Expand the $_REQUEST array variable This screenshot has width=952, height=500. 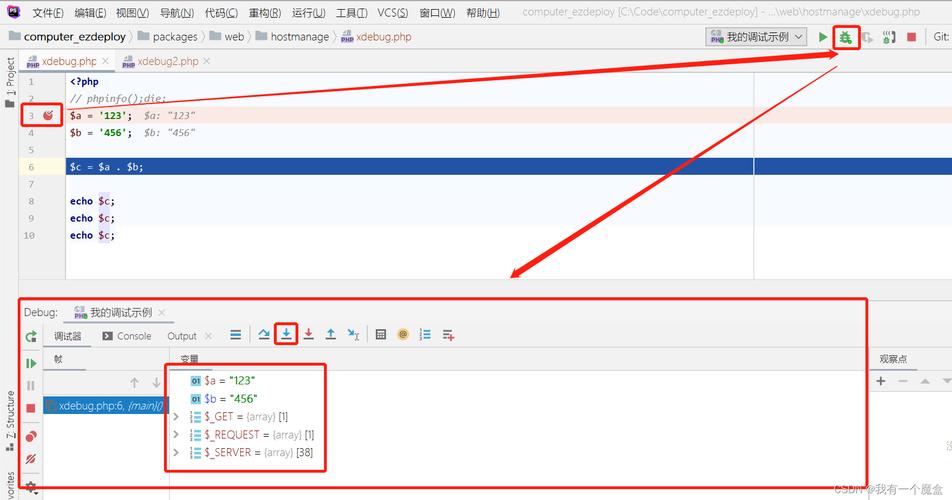[x=176, y=434]
